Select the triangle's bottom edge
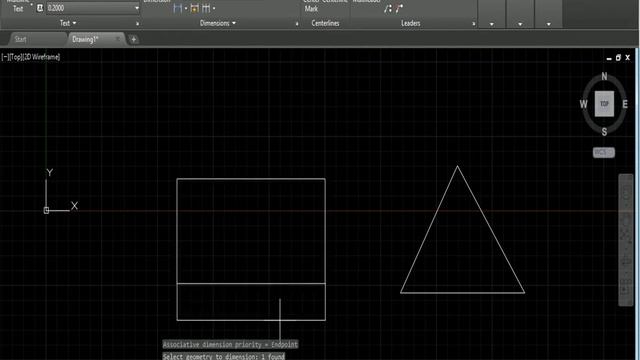Image resolution: width=640 pixels, height=360 pixels. point(462,293)
